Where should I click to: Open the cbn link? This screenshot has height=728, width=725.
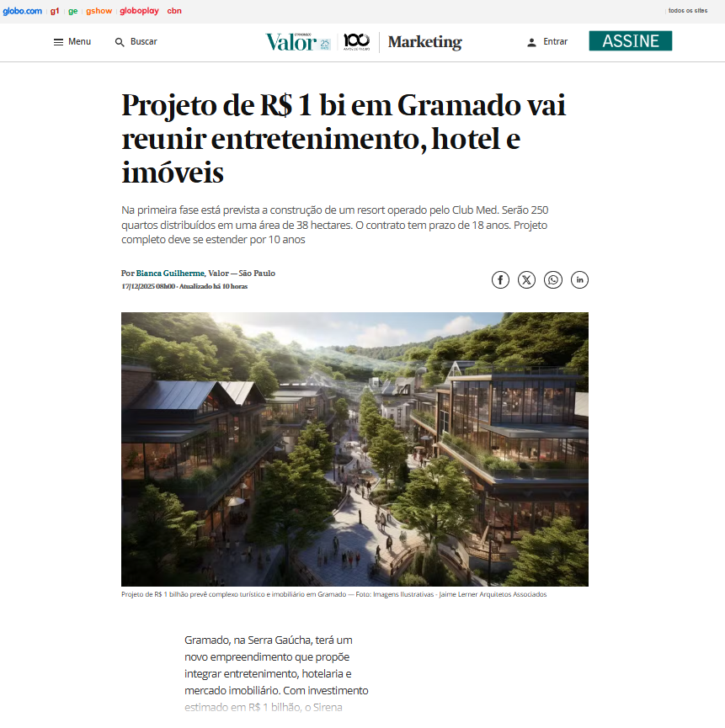174,11
